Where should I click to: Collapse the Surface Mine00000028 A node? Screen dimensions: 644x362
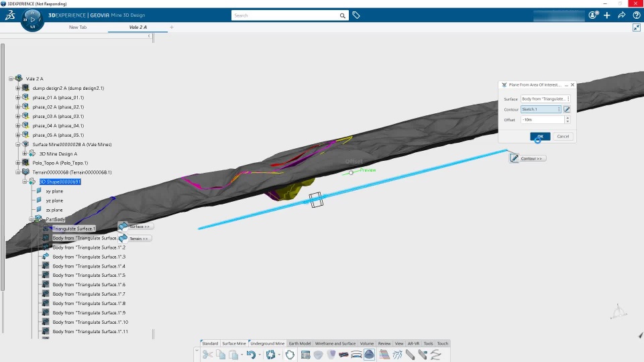(x=17, y=145)
